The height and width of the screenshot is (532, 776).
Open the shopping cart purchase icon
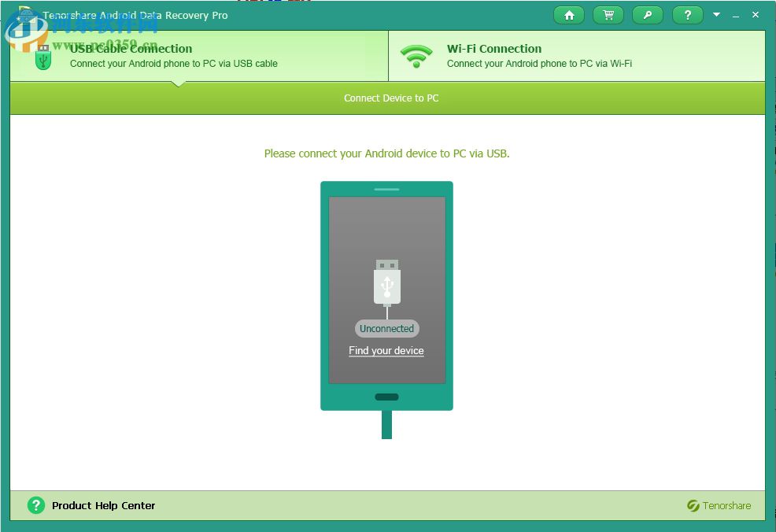608,14
